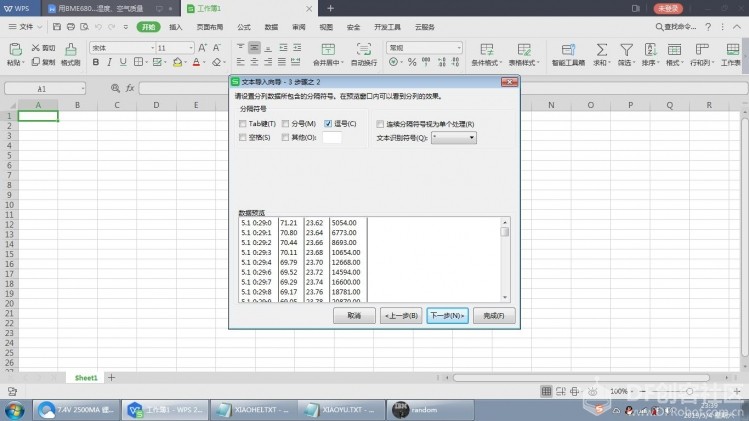
Task: Click Cancel in import wizard
Action: 354,316
